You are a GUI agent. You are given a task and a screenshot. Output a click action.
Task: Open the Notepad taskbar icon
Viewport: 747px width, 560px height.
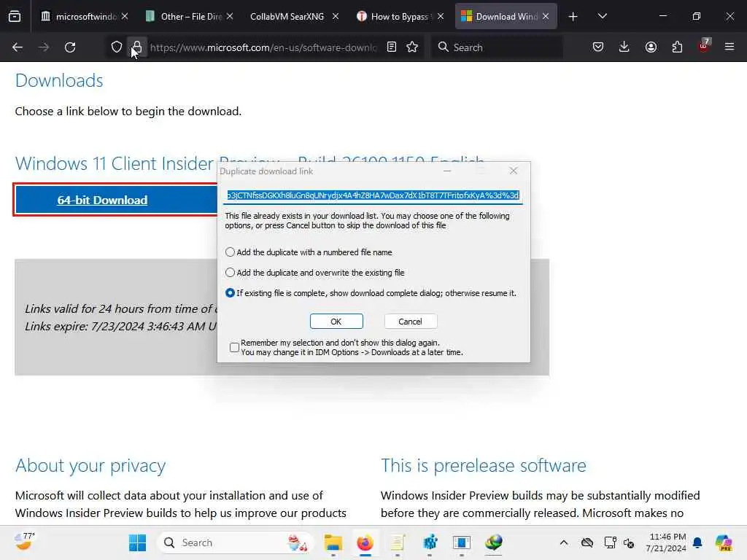[398, 542]
